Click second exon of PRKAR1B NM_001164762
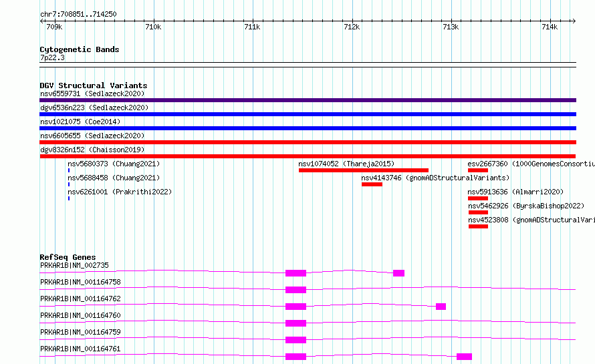 point(441,307)
